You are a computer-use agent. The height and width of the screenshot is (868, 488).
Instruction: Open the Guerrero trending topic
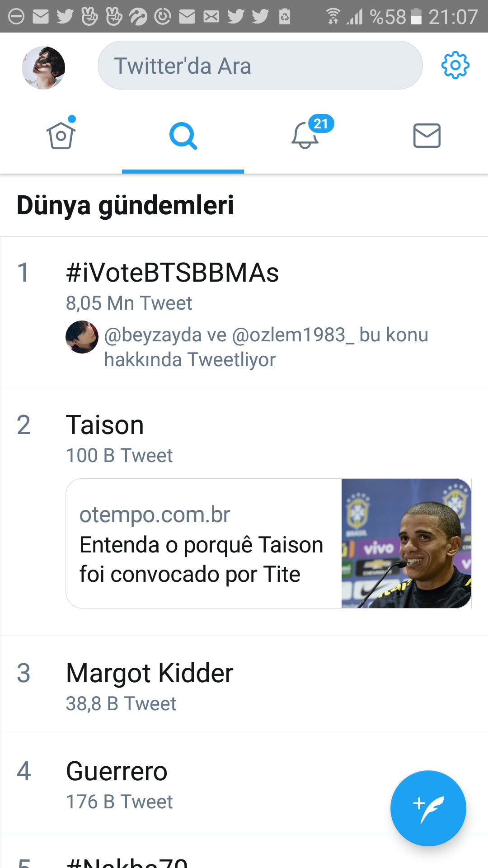tap(117, 771)
